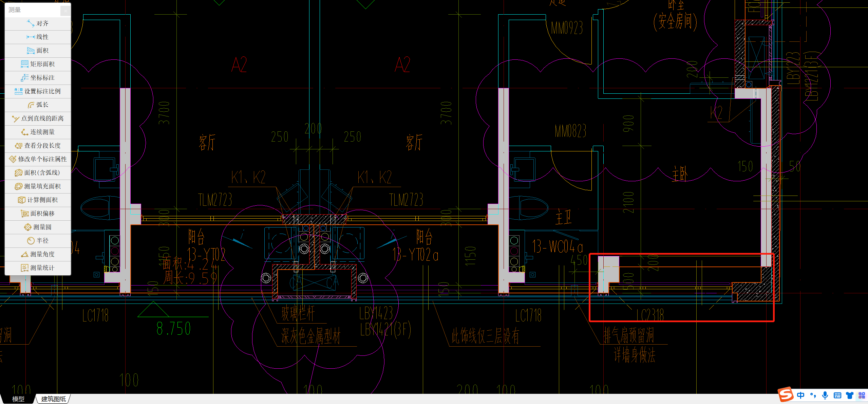The image size is (868, 404).
Task: Toggle the IME punctuation mode button
Action: [813, 395]
